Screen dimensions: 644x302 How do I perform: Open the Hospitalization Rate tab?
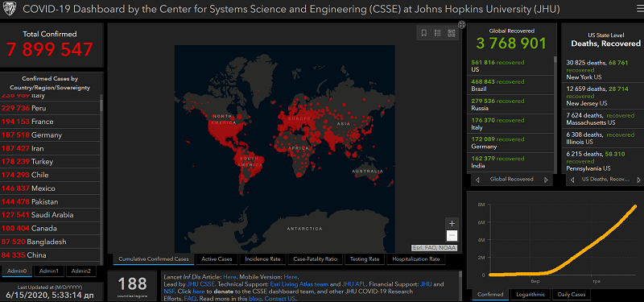(415, 259)
